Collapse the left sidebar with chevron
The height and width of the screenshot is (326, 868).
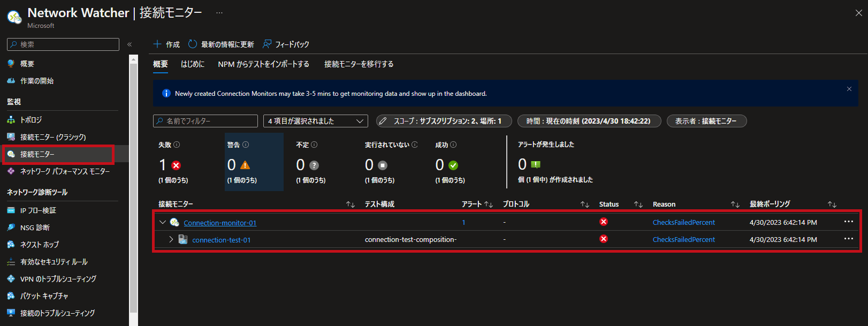point(130,44)
